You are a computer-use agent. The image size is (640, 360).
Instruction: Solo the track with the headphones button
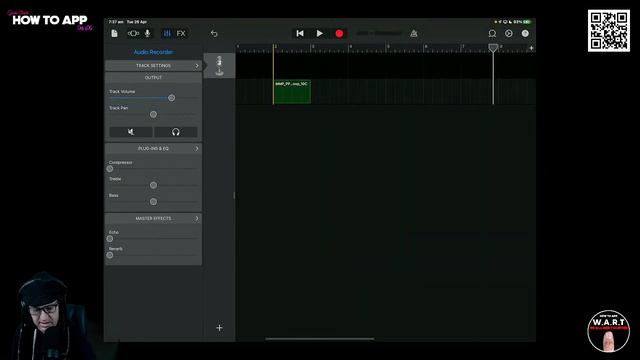(176, 132)
